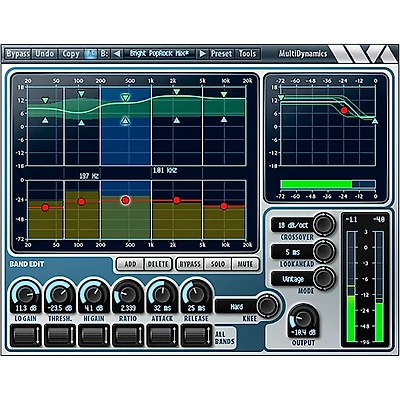Click the highlighted down-triangle marker near 500 Hz
The width and height of the screenshot is (400, 400).
click(x=125, y=98)
